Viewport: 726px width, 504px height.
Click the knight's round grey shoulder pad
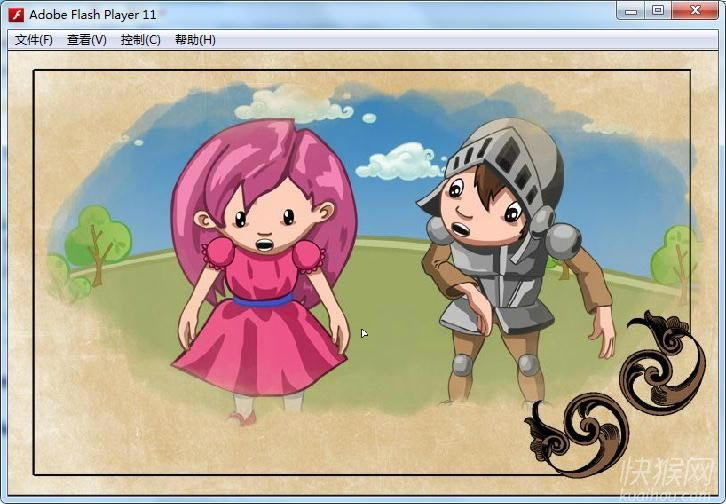tap(563, 241)
